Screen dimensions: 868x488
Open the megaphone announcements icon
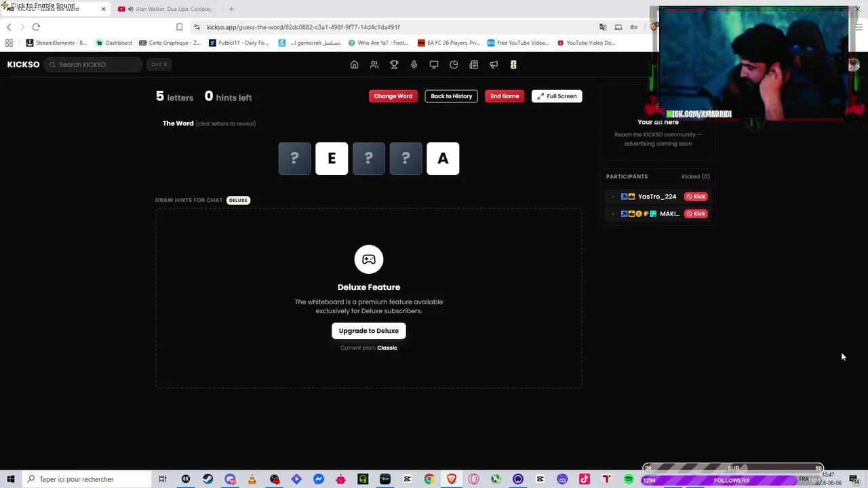(494, 64)
